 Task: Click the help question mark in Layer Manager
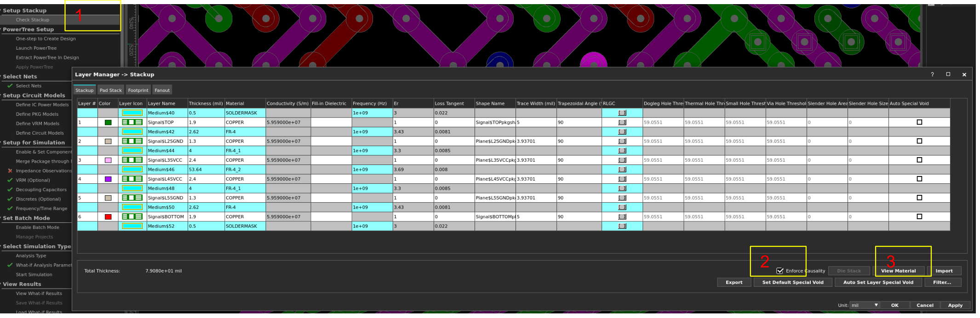pyautogui.click(x=932, y=74)
